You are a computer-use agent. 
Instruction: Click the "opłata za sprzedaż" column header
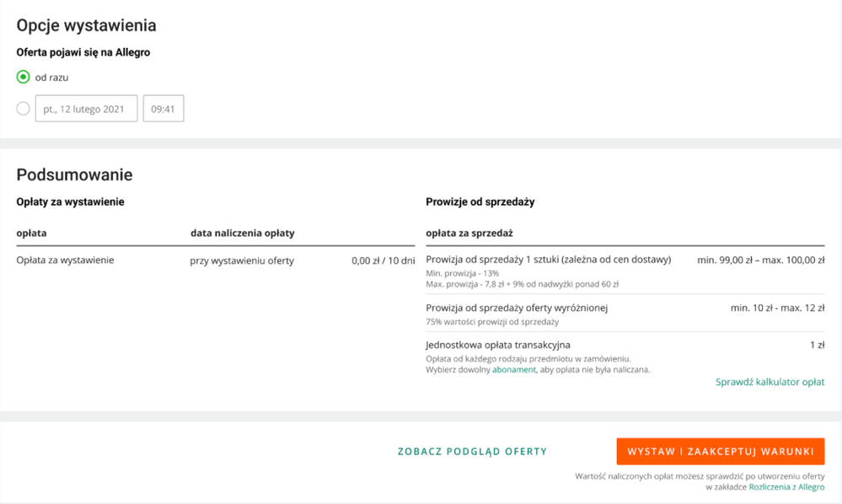pyautogui.click(x=469, y=233)
